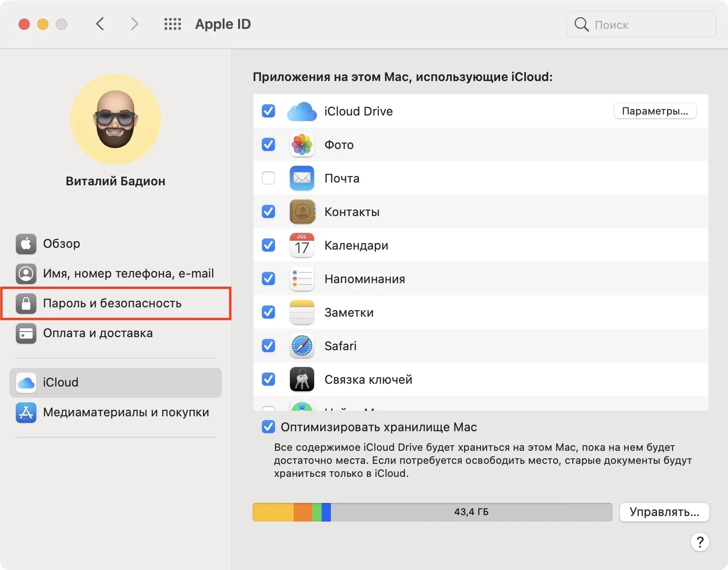Click the iCloud cloud sidebar icon
This screenshot has height=570, width=728.
click(26, 382)
